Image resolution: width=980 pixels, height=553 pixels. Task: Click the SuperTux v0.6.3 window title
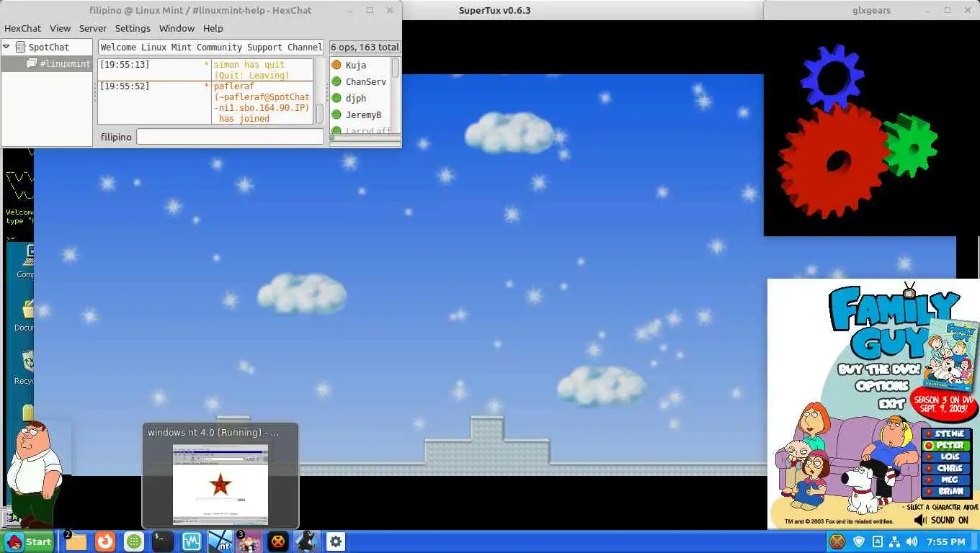[x=494, y=10]
